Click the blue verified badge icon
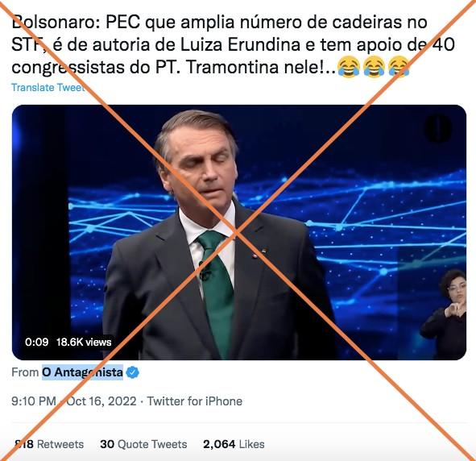Image resolution: width=476 pixels, height=461 pixels. 132,372
